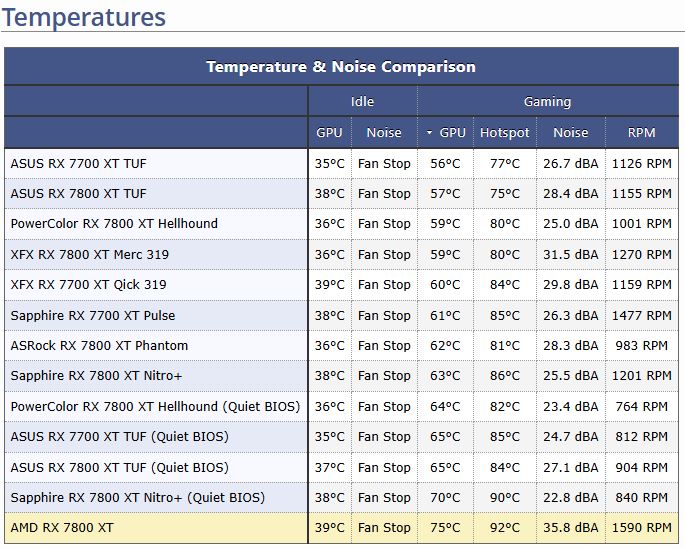685x549 pixels.
Task: Click the 24.7 dBA noise value
Action: (x=571, y=437)
